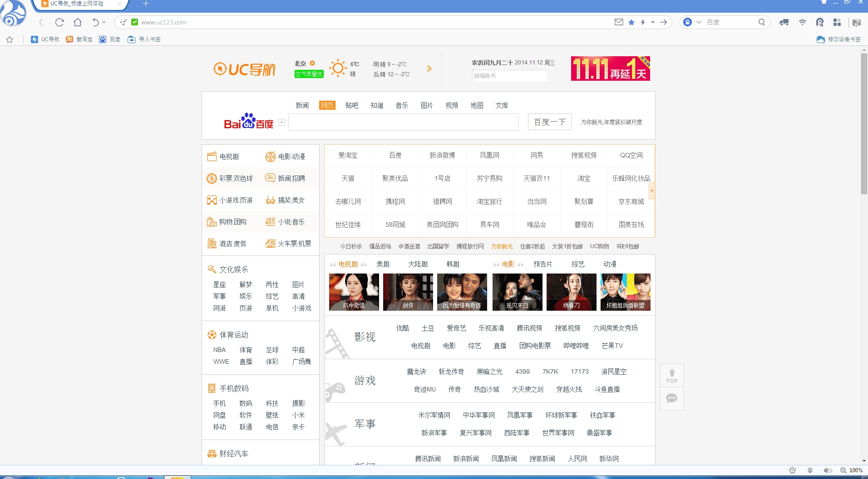
Task: Reload the page with refresh icon
Action: 59,22
